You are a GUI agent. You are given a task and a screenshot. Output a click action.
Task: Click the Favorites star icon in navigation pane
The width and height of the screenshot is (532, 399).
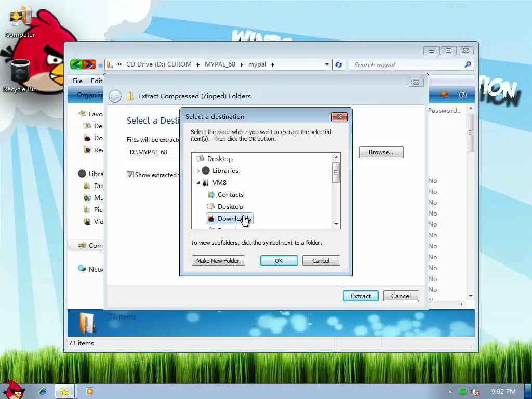[82, 113]
